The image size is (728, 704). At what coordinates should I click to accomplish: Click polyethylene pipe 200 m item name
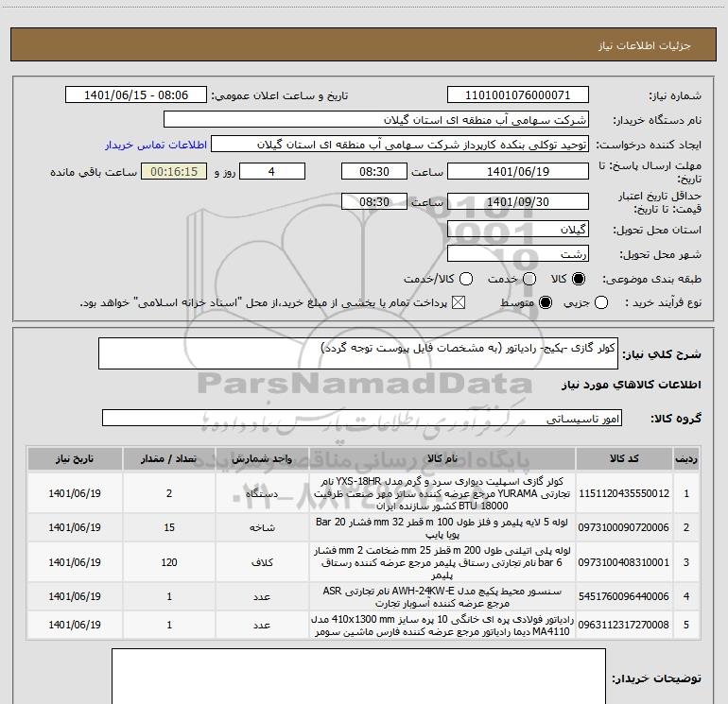[442, 562]
